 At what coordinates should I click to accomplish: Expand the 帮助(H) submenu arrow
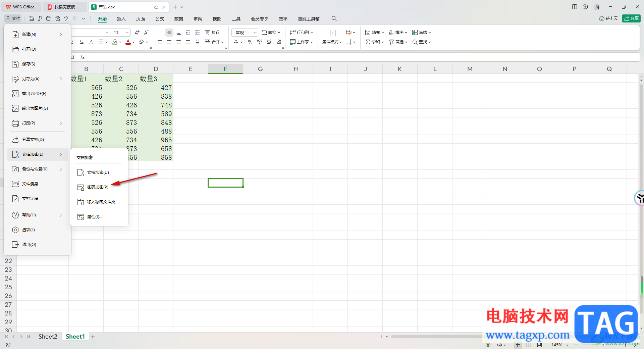61,215
